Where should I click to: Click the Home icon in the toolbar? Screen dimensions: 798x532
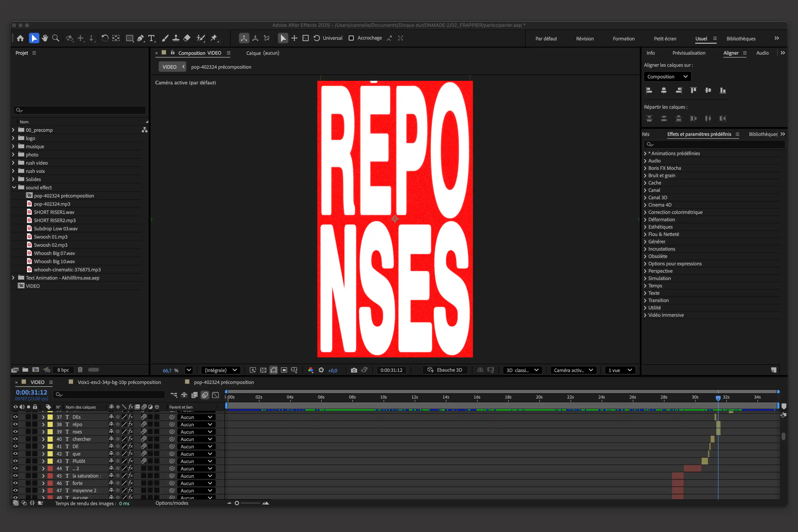(x=20, y=38)
